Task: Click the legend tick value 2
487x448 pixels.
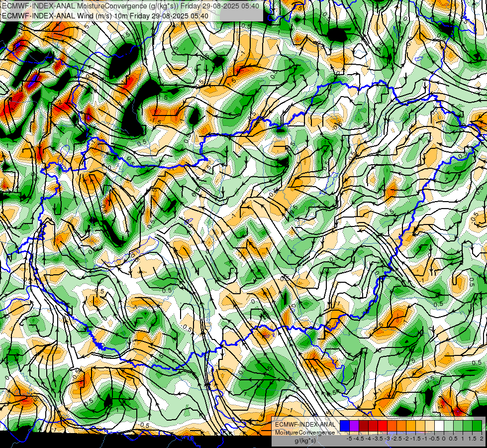Action: coord(482,439)
